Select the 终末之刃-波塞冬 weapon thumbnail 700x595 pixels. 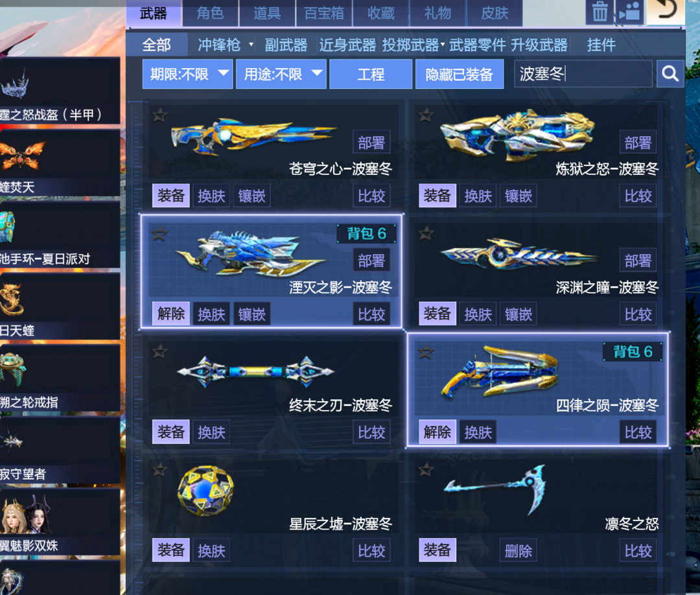255,371
